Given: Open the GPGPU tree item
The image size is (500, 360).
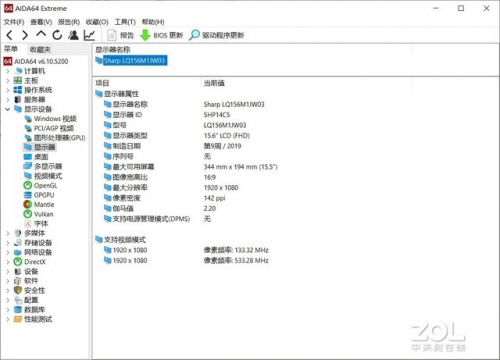Looking at the screenshot, I should tap(39, 195).
